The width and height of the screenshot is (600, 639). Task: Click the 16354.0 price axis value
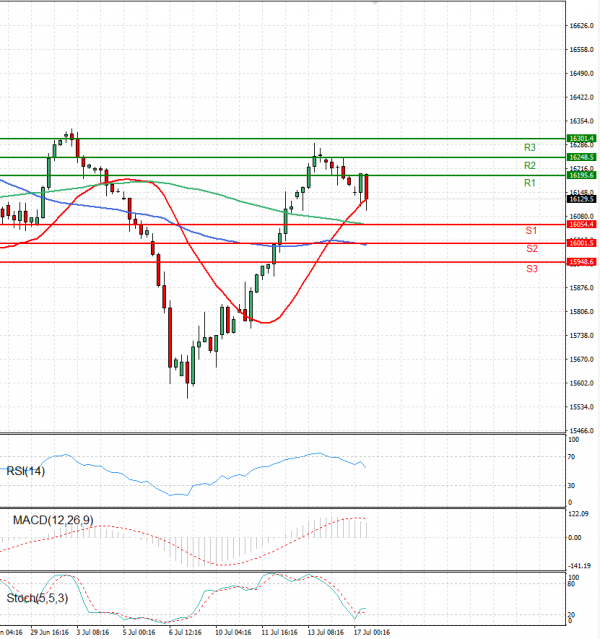[581, 121]
